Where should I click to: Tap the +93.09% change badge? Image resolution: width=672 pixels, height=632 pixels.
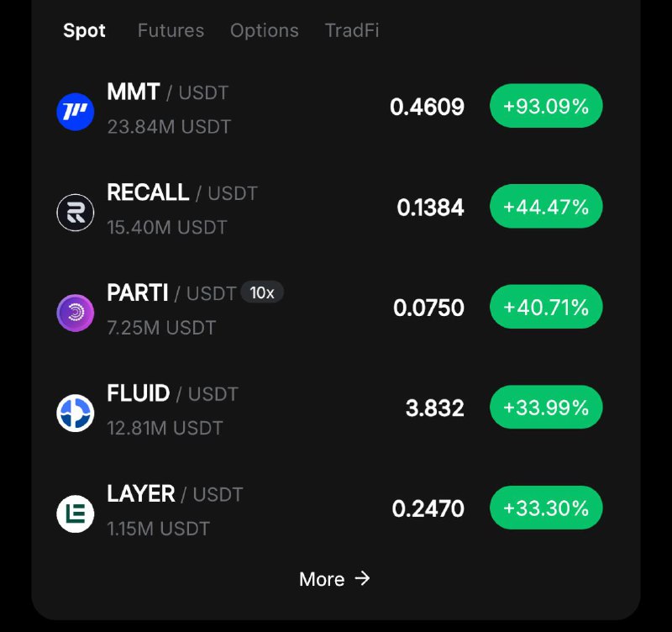(546, 106)
